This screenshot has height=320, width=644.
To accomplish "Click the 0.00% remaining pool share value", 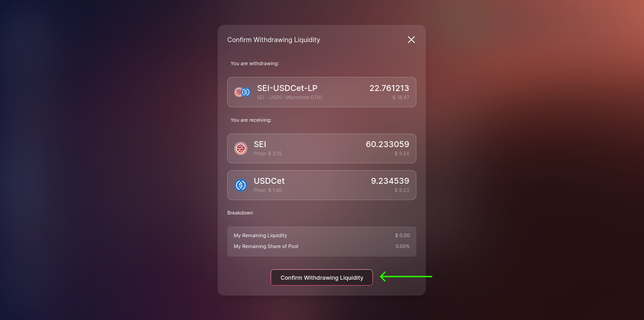I will click(x=402, y=246).
